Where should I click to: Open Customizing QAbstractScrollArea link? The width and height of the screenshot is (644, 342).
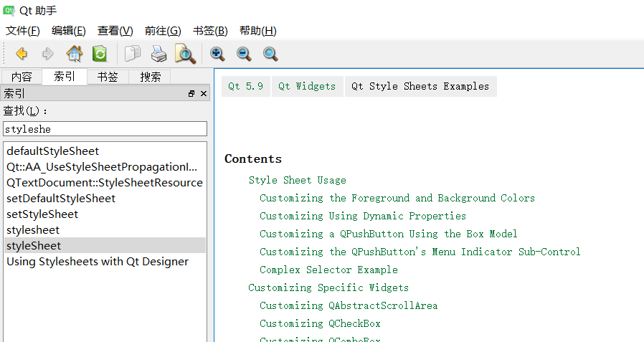pyautogui.click(x=349, y=305)
